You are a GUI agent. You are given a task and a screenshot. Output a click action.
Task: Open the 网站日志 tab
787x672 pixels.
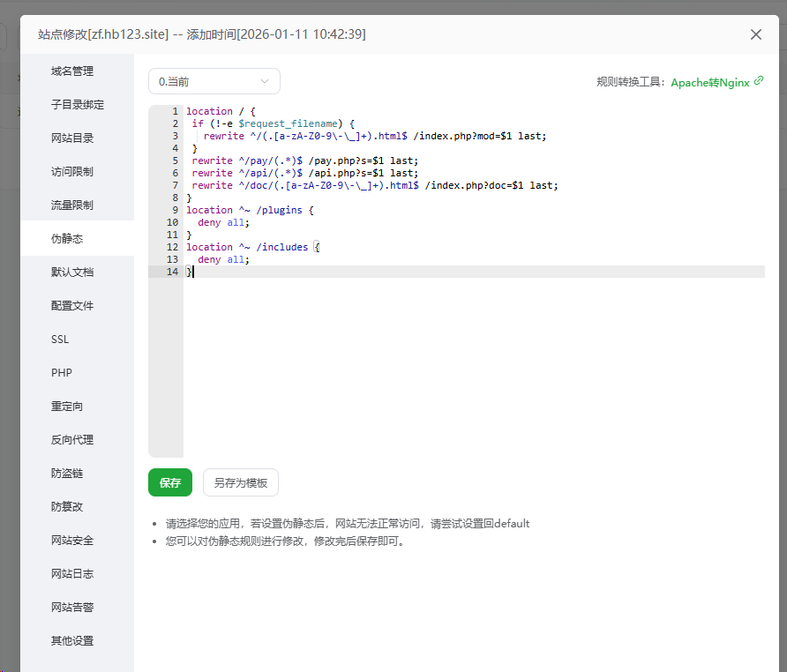pos(72,574)
